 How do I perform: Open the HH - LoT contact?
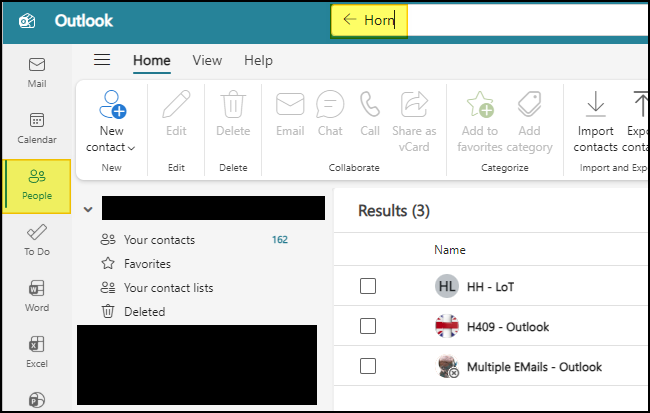pyautogui.click(x=490, y=287)
